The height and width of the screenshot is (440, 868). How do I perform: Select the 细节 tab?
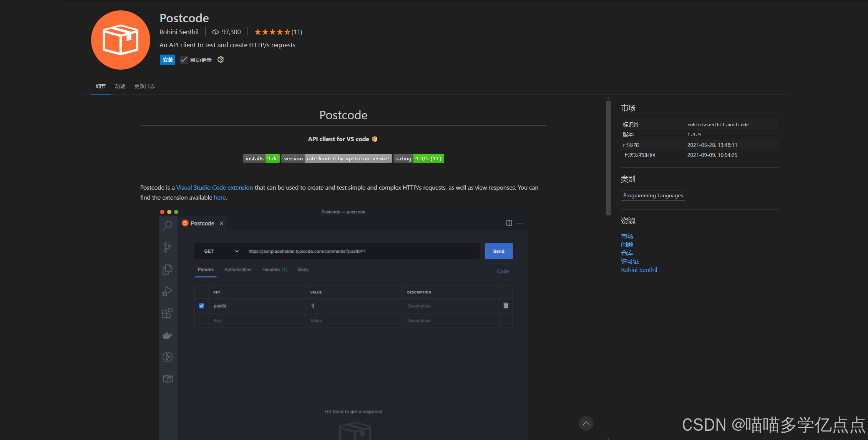pos(101,86)
